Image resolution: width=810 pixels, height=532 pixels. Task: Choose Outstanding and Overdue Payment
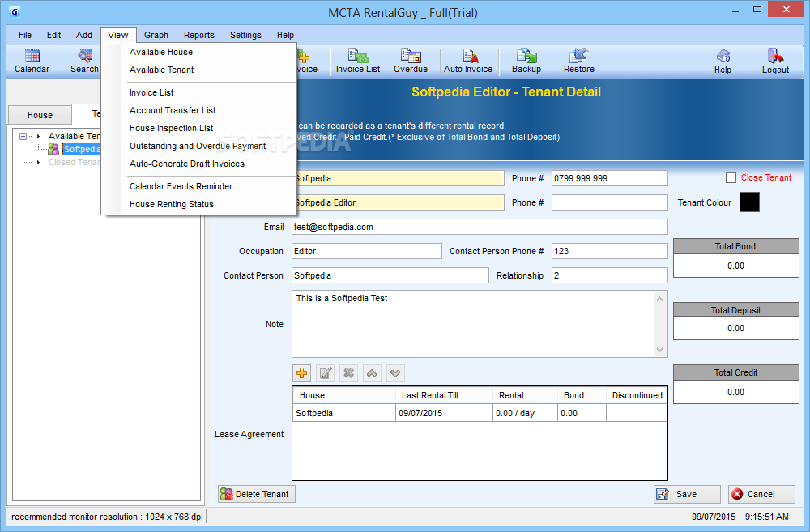coord(199,147)
